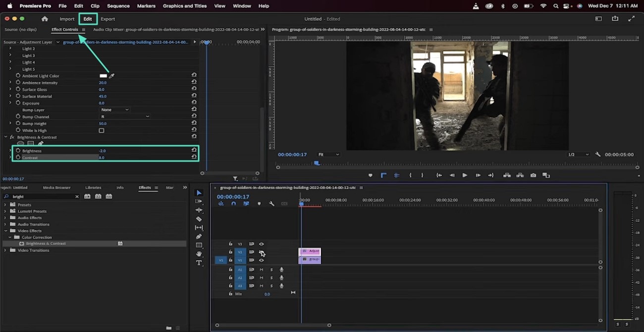
Task: Toggle Linked Selection in timeline
Action: pyautogui.click(x=246, y=204)
